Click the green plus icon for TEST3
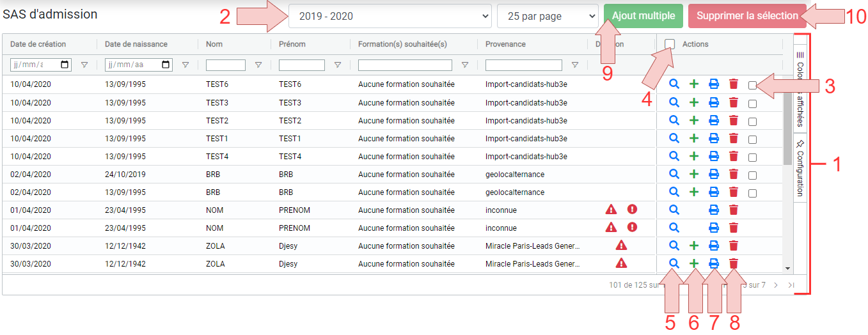The image size is (868, 335). (694, 102)
